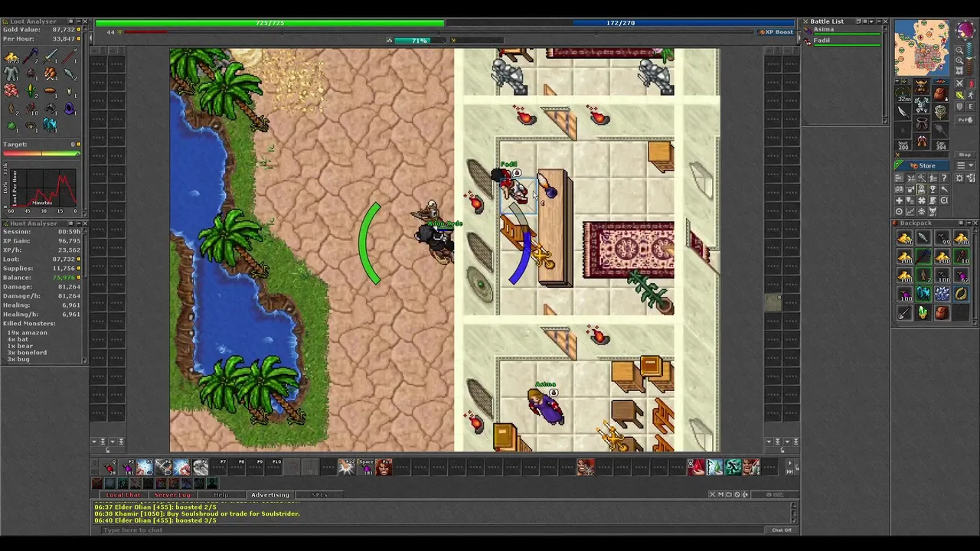980x551 pixels.
Task: Select the fish in Backpack
Action: pos(923,238)
